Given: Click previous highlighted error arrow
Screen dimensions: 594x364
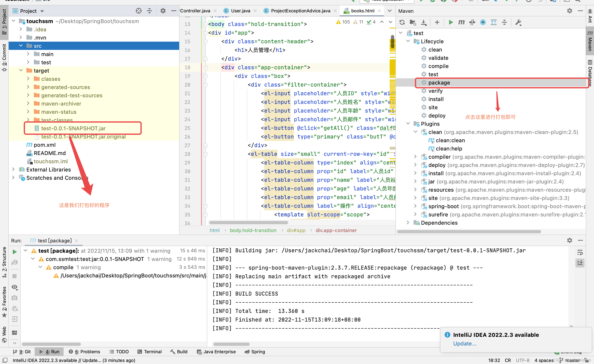Looking at the screenshot, I should [382, 22].
